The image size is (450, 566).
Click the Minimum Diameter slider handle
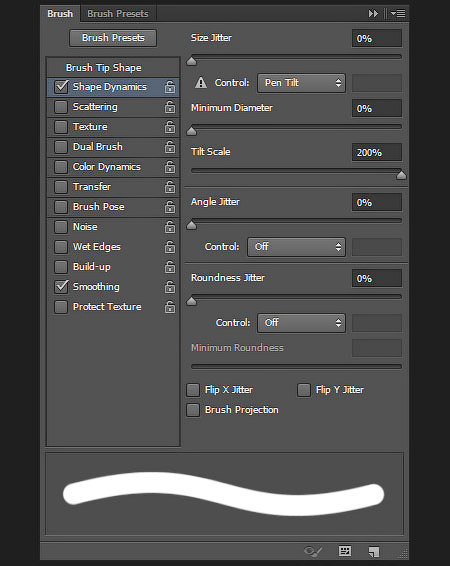click(191, 131)
